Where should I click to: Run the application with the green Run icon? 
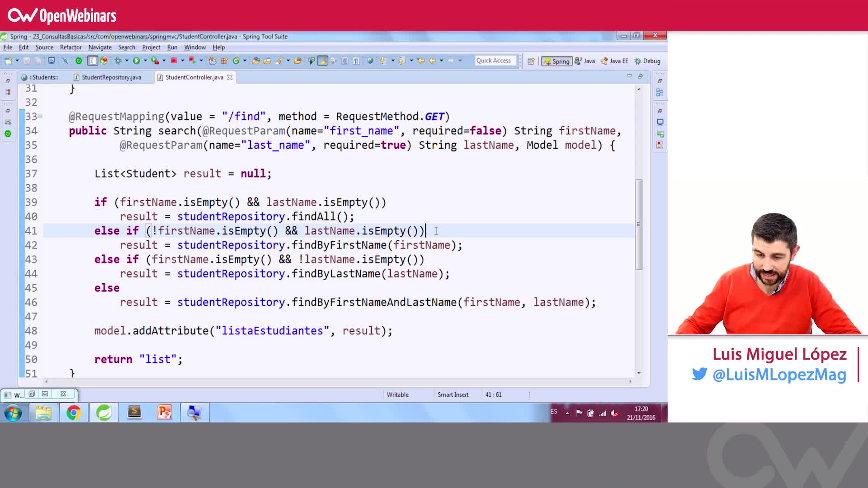[137, 60]
